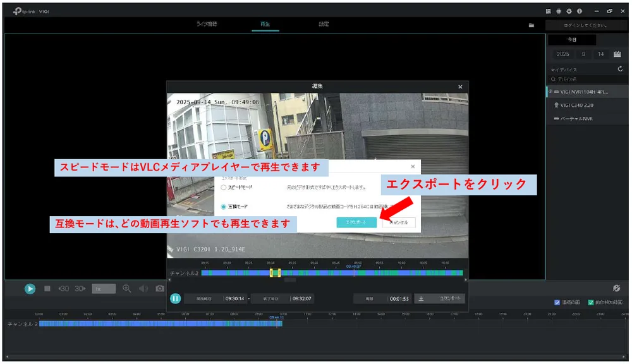
Task: Refresh the My Devices list
Action: pos(620,69)
